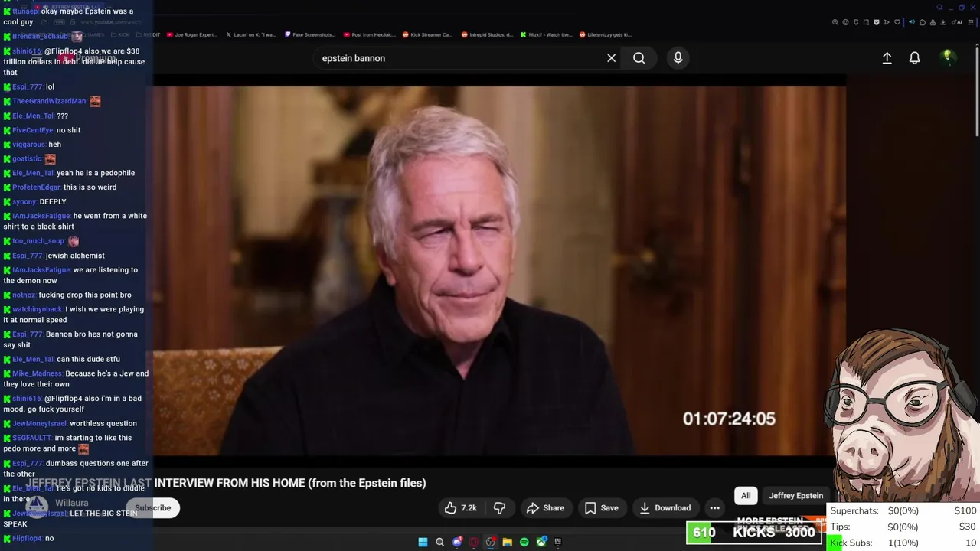Activate voice search microphone icon

click(678, 58)
